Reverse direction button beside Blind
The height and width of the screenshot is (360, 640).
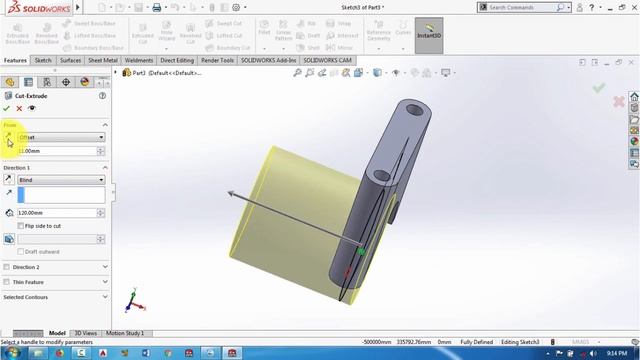[9, 180]
